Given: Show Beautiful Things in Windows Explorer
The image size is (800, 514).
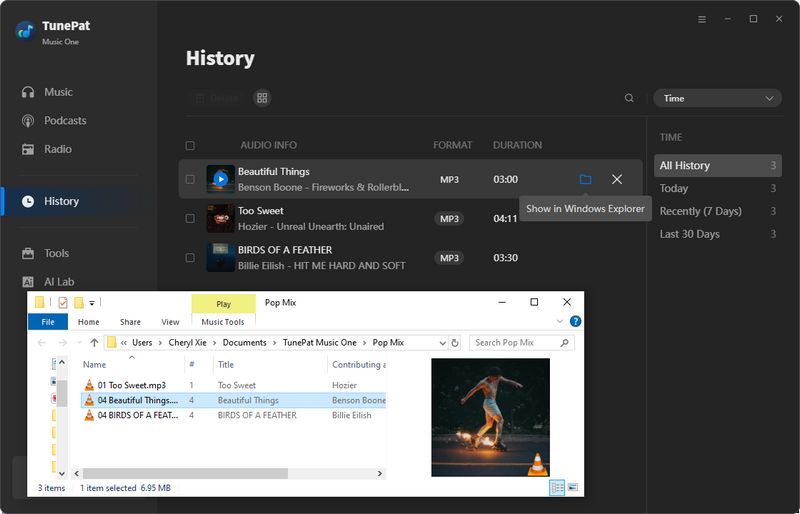Looking at the screenshot, I should click(x=586, y=179).
